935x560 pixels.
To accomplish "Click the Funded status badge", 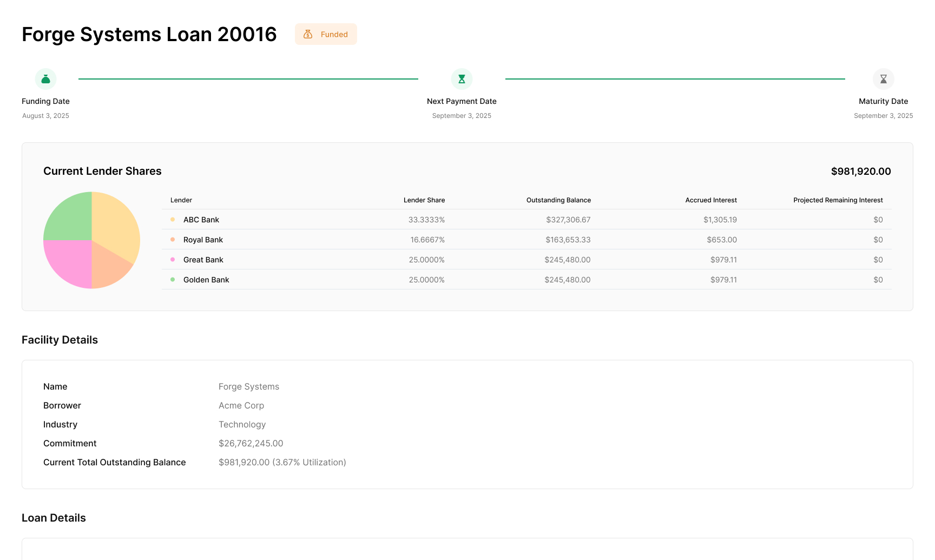I will click(326, 34).
